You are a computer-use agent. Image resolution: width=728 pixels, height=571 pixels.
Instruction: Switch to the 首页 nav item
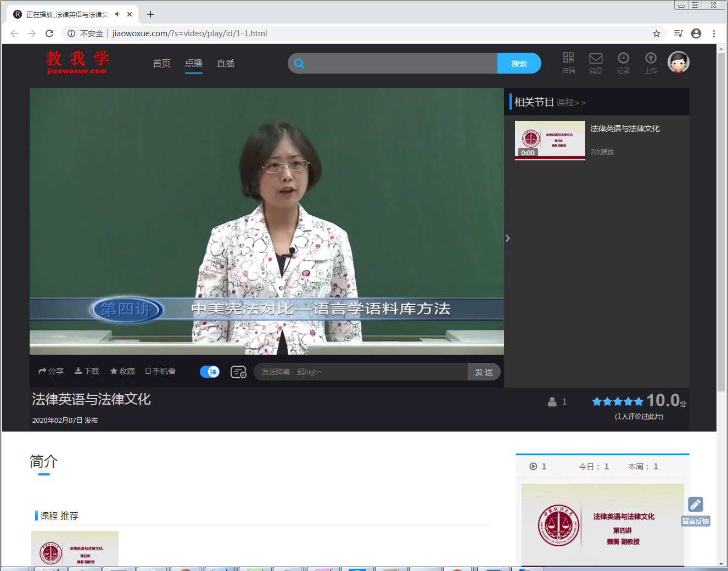(x=161, y=63)
